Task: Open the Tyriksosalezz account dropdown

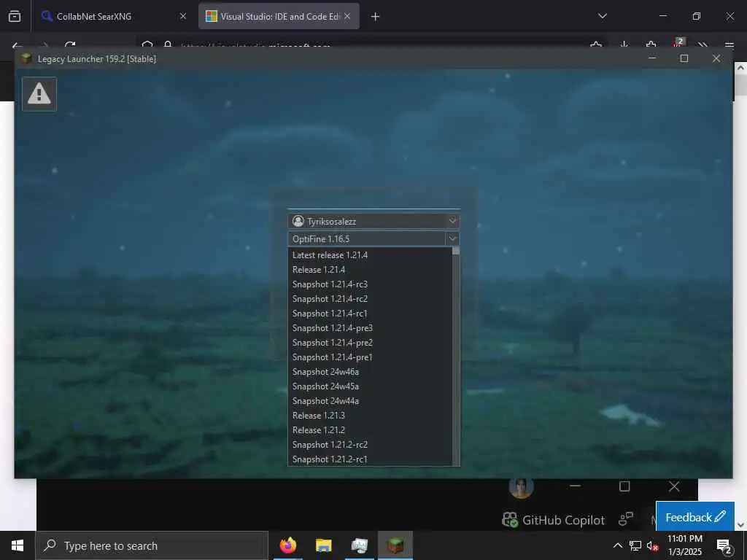Action: tap(373, 221)
